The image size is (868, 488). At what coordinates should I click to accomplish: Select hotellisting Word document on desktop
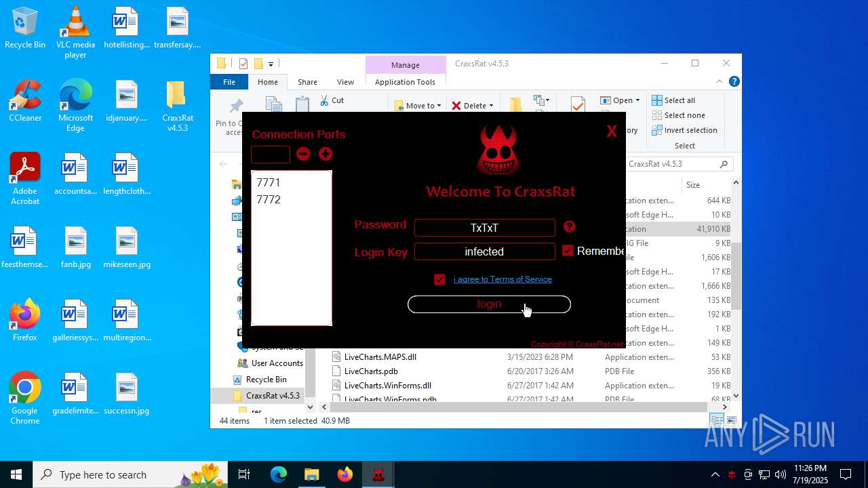click(x=126, y=28)
